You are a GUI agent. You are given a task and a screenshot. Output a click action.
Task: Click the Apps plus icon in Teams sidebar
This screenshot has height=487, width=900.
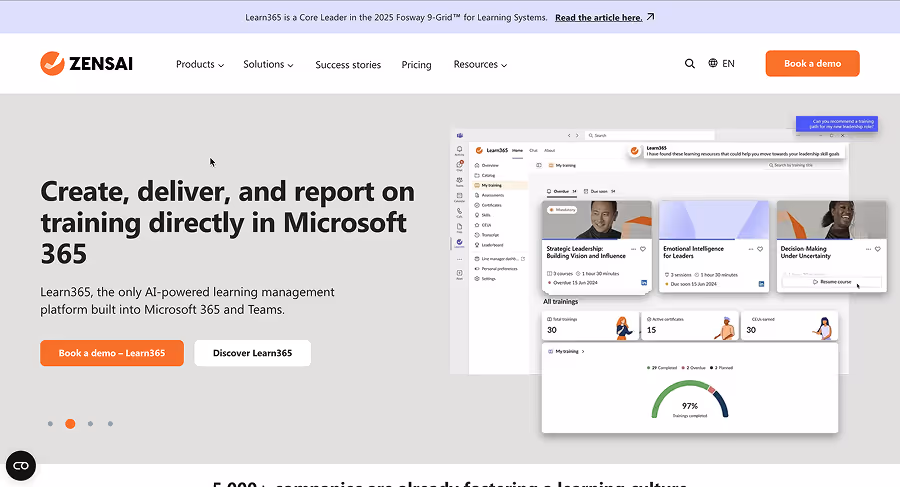[459, 275]
